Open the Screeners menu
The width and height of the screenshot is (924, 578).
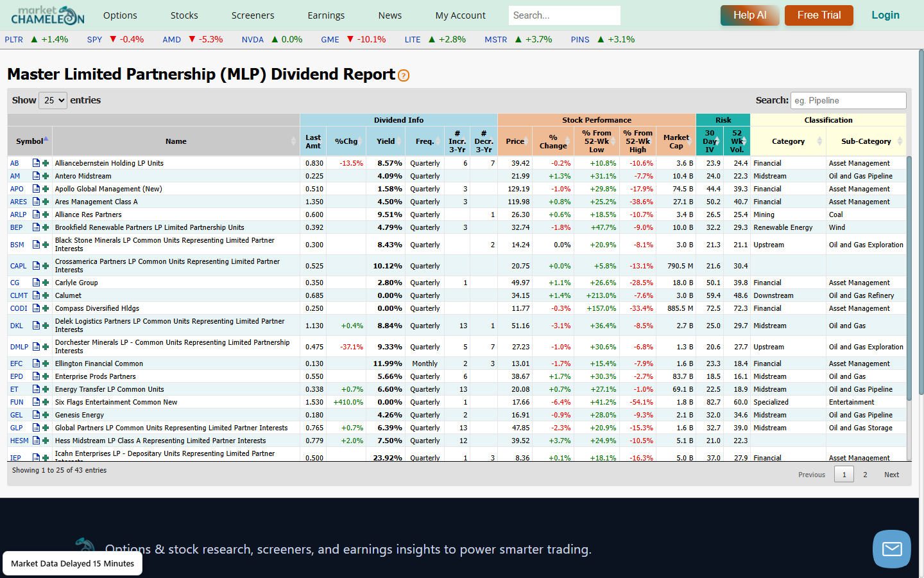point(253,15)
